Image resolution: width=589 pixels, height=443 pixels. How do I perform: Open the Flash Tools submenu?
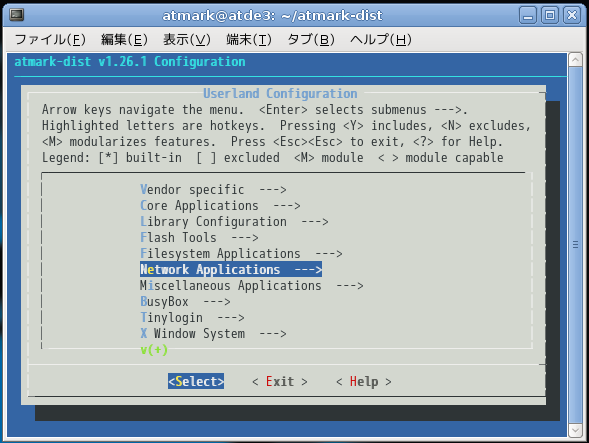pyautogui.click(x=199, y=238)
